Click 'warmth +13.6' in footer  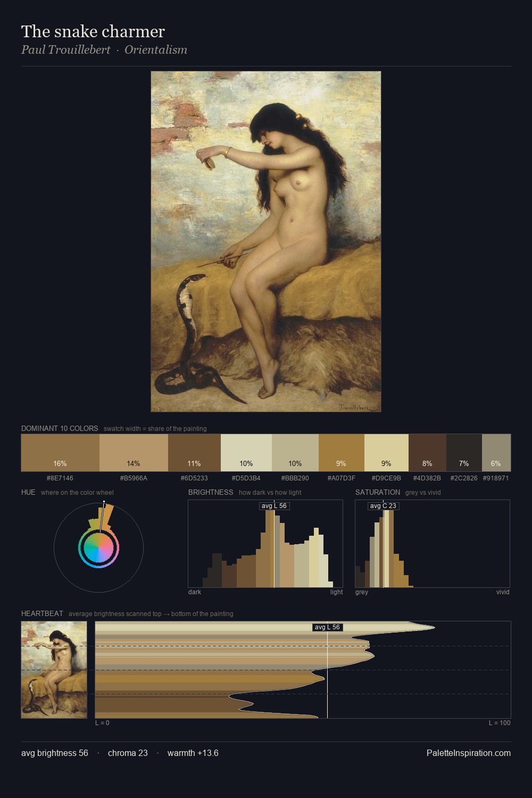click(x=193, y=753)
